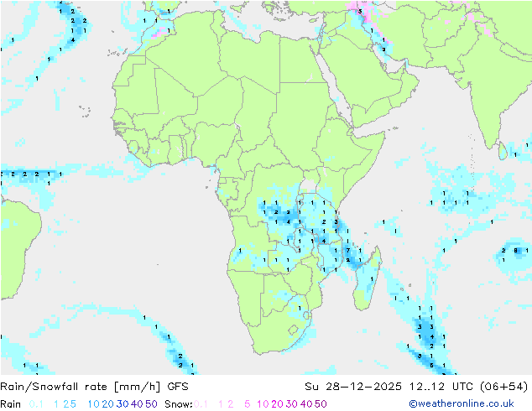Select the Snow 0.1 legend value

[x=201, y=404]
